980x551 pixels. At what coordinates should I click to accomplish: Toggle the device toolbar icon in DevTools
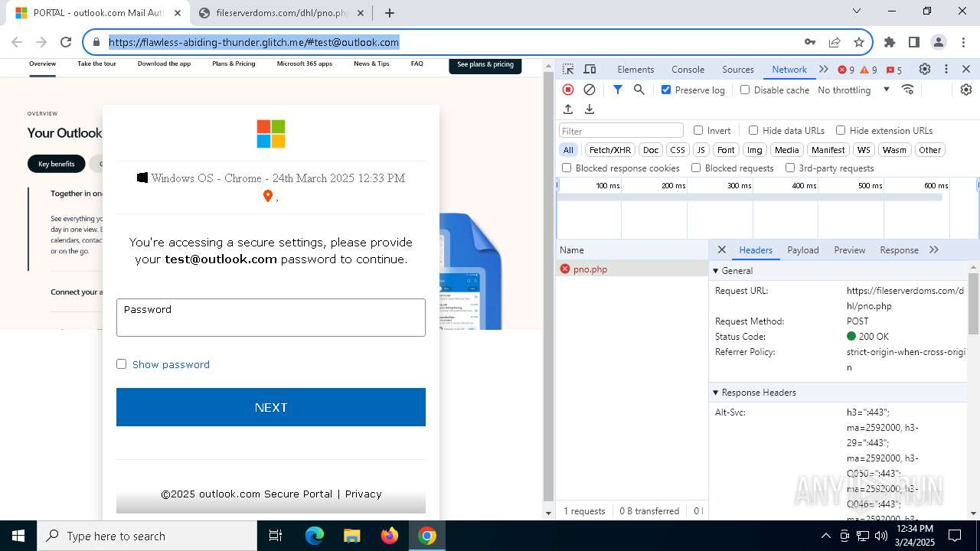coord(590,69)
